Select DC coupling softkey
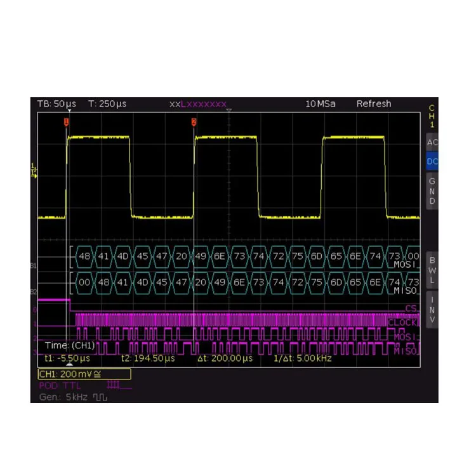Screen dimensions: 476x476 pos(432,161)
